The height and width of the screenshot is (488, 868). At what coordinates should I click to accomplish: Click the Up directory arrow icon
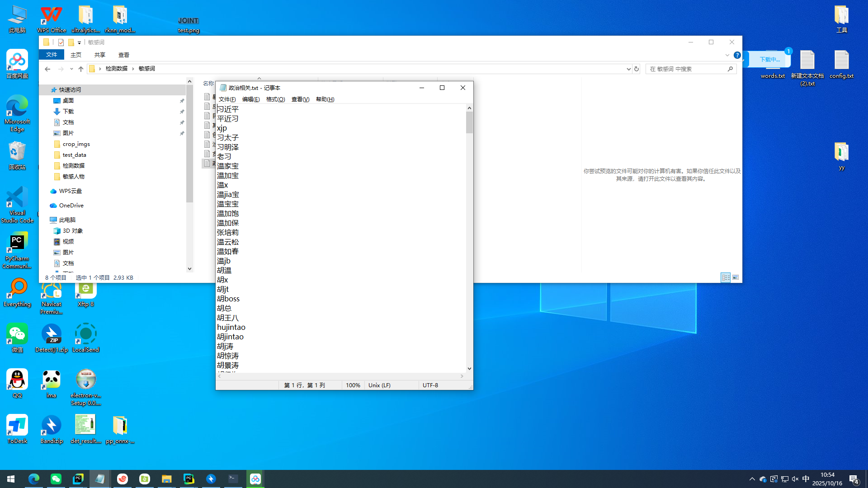coord(81,69)
